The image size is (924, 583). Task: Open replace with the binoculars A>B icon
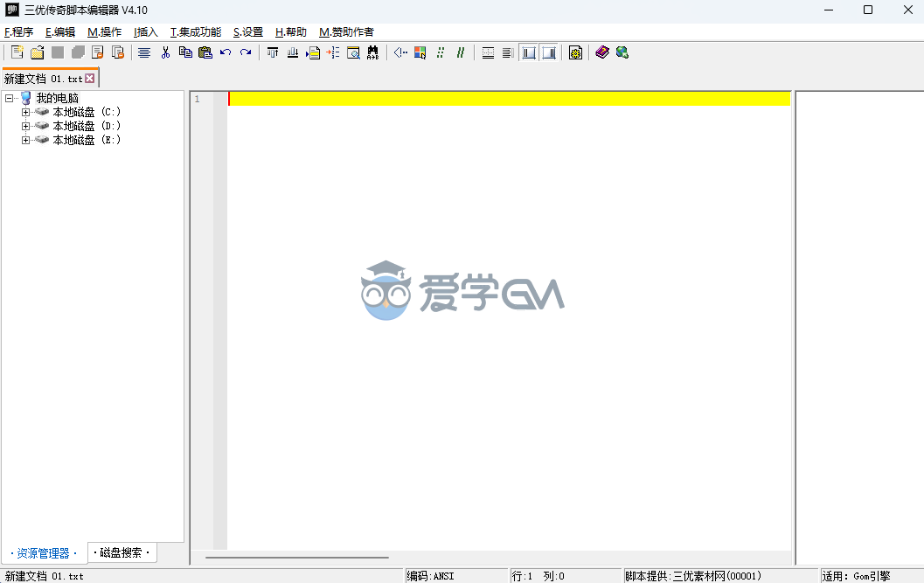[x=373, y=52]
